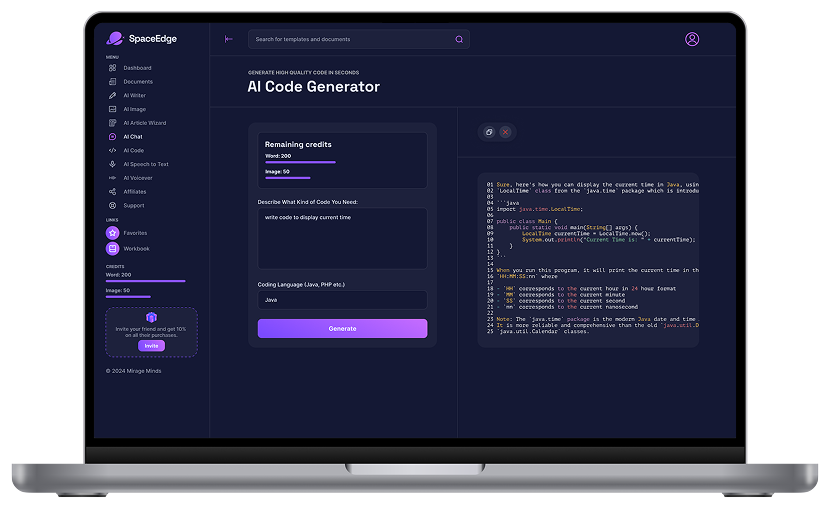Copy generated code with copy icon
This screenshot has height=510, width=831.
point(489,132)
